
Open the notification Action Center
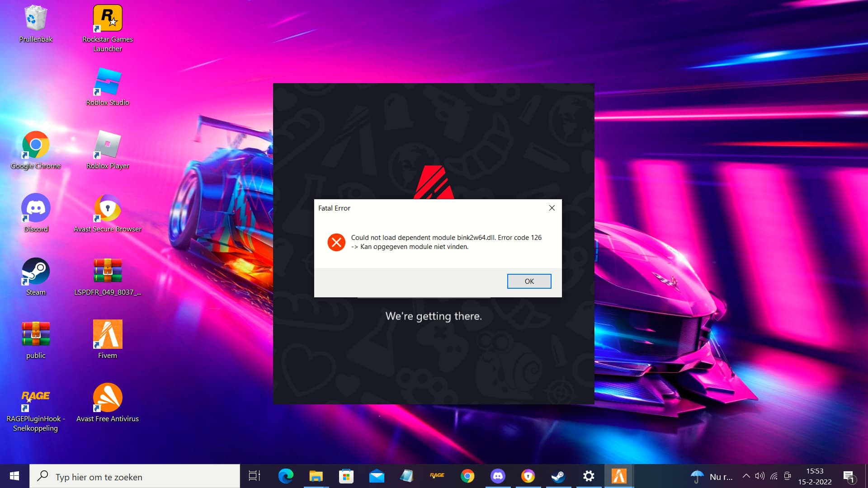[849, 476]
